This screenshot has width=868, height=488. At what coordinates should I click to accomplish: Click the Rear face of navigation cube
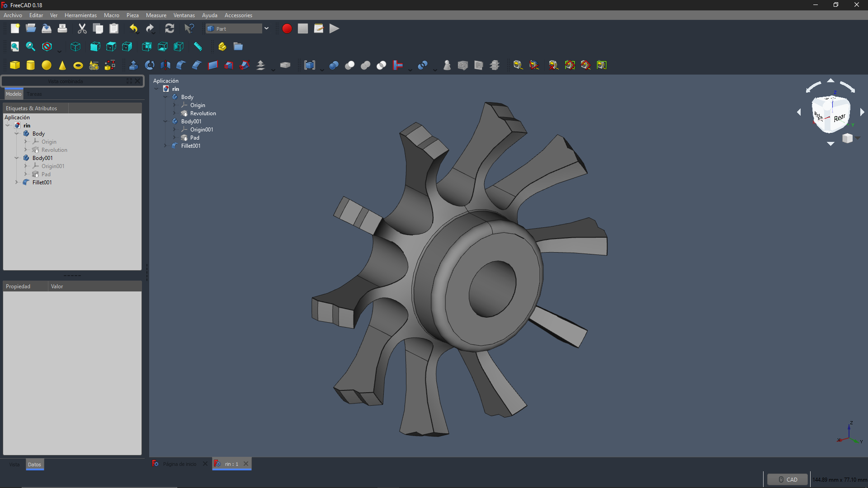[x=839, y=117]
